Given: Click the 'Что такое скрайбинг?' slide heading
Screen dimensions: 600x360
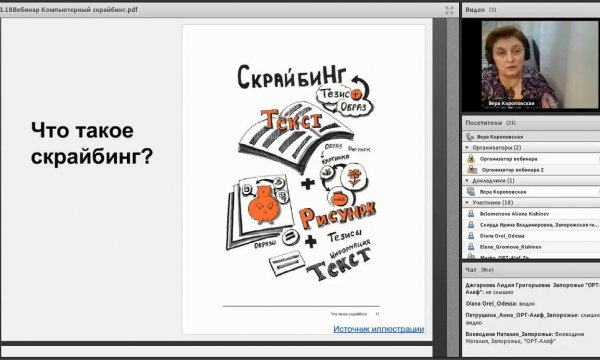Looking at the screenshot, I should [92, 143].
